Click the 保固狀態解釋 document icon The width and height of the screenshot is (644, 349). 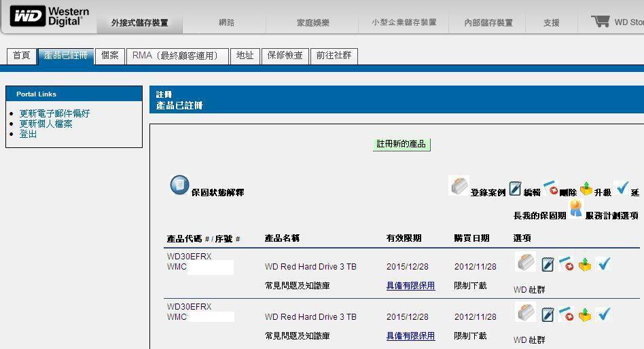coord(179,185)
